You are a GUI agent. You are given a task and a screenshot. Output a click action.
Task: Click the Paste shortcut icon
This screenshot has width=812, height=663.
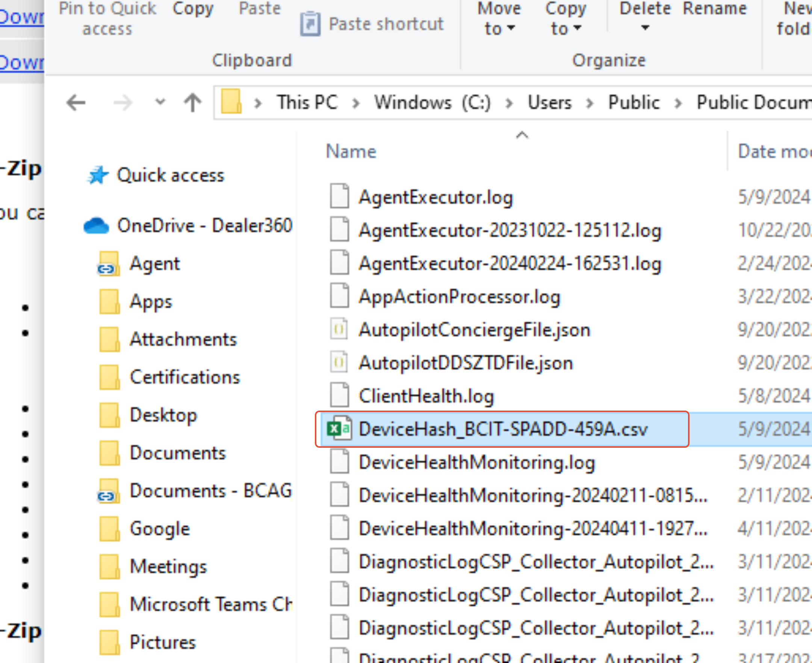310,24
